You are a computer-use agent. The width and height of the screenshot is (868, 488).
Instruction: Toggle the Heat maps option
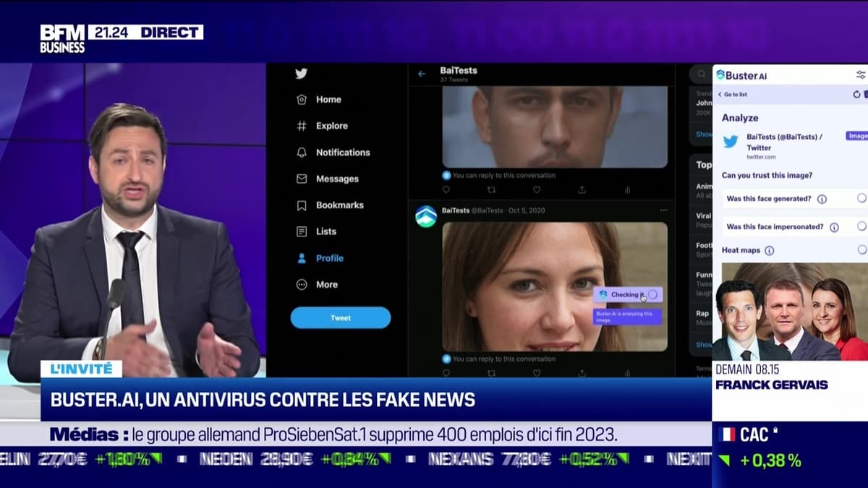click(861, 249)
